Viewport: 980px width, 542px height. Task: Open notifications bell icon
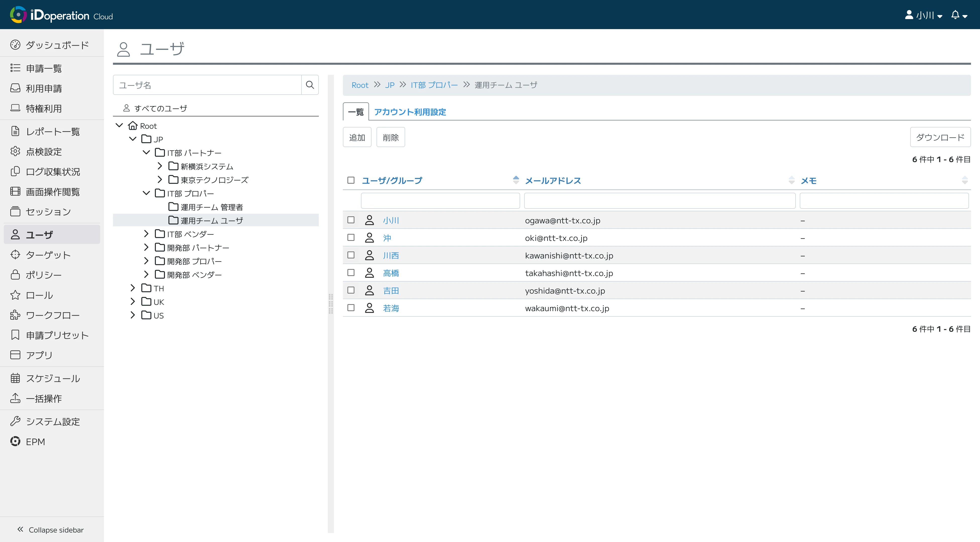pos(955,15)
